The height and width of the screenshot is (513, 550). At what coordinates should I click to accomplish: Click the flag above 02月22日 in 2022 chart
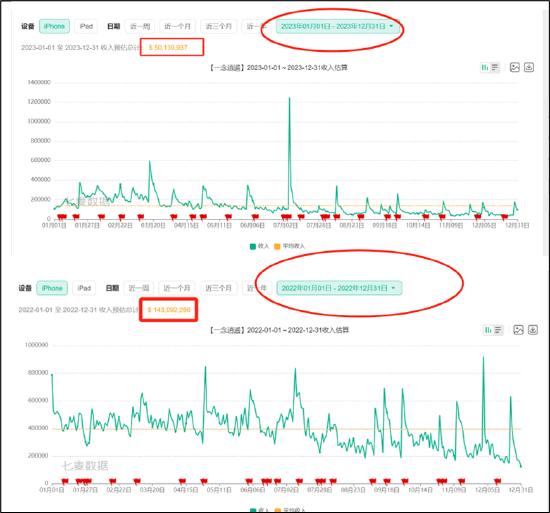point(113,481)
